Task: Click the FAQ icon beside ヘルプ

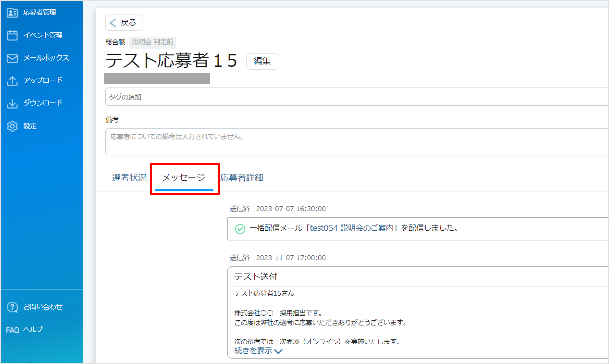Action: (12, 330)
